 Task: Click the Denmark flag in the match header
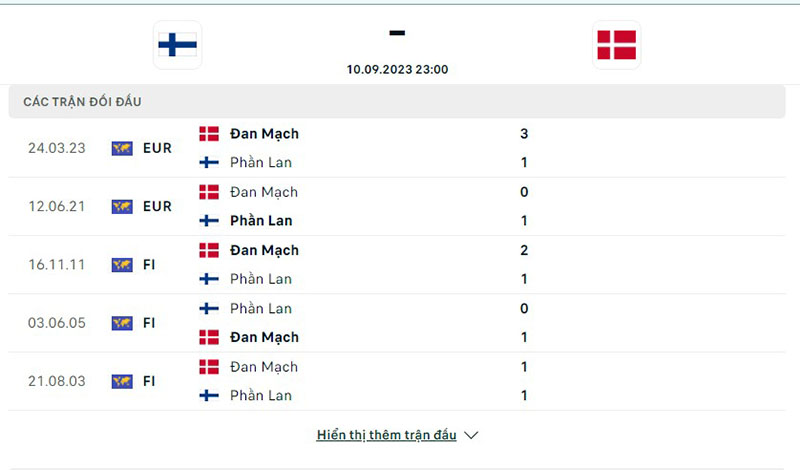pos(616,45)
